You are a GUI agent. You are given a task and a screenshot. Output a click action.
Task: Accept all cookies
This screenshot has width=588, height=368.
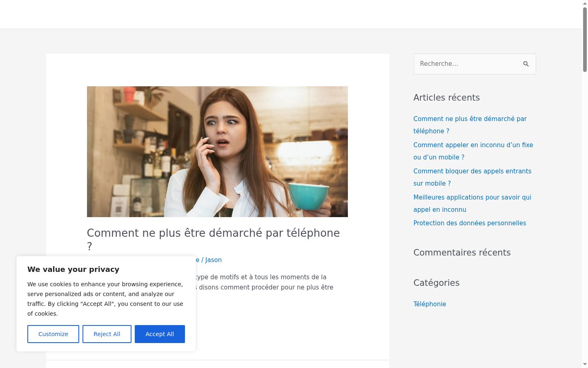tap(160, 334)
